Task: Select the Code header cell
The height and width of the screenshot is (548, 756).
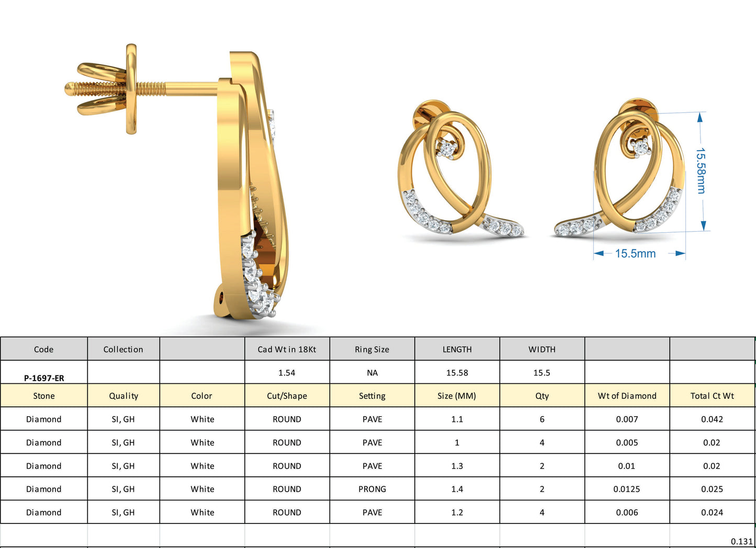Action: pos(44,349)
